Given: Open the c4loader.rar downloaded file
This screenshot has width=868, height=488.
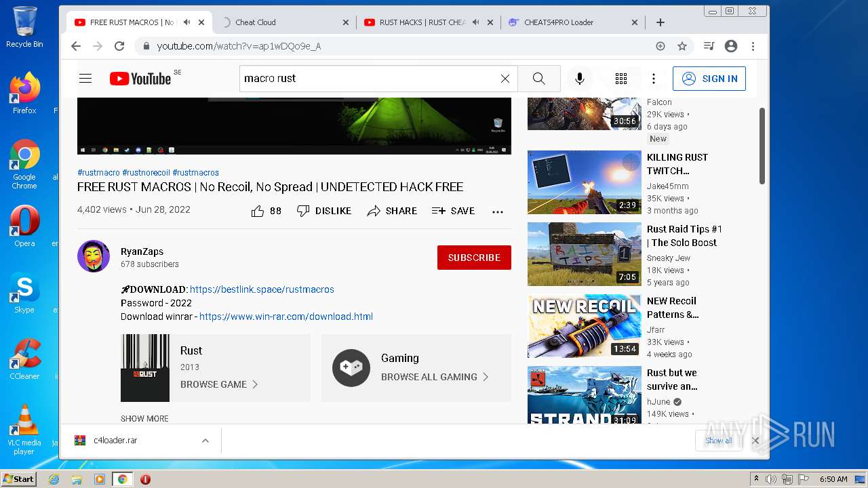Looking at the screenshot, I should coord(115,441).
